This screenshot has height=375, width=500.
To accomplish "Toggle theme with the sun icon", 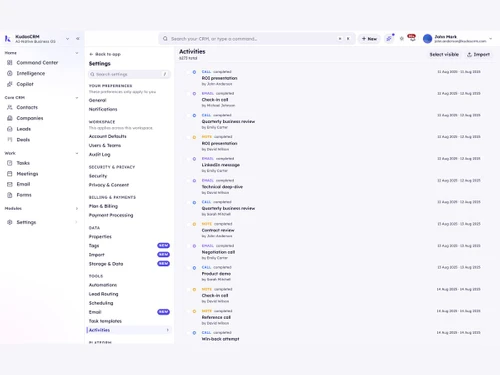I will click(402, 39).
